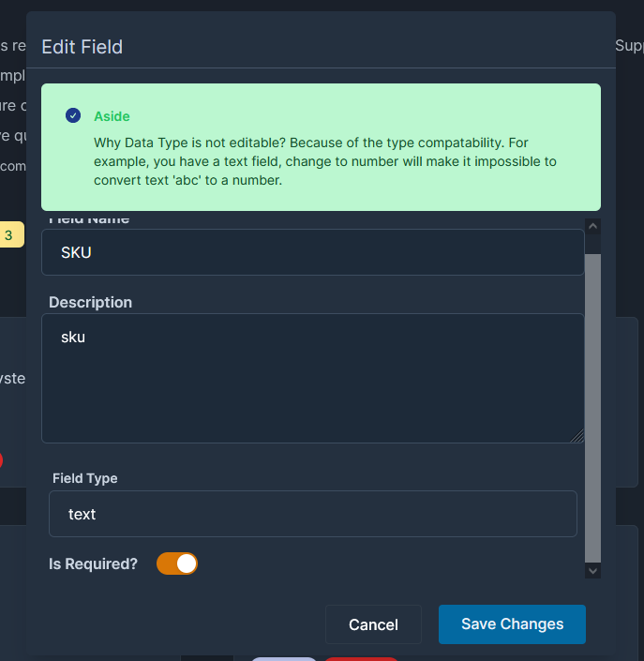Click the scrollbar up arrow
This screenshot has height=661, width=644.
coord(593,226)
